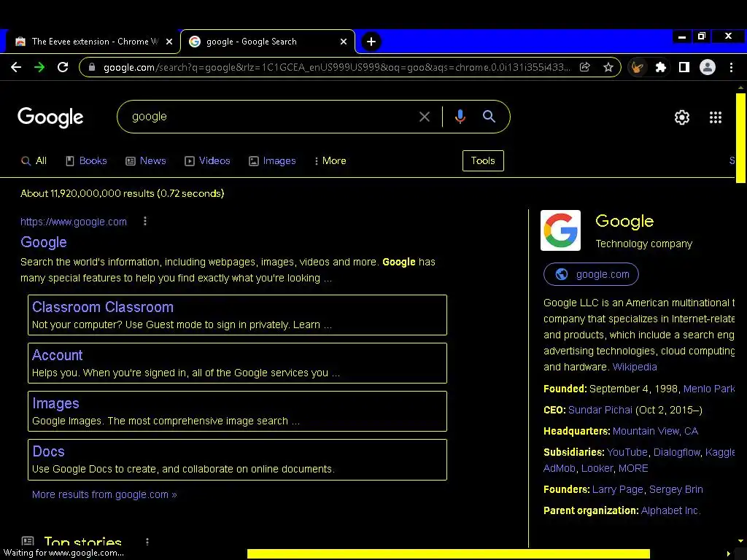Viewport: 747px width, 560px height.
Task: Open a new tab with the plus button
Action: [x=371, y=42]
